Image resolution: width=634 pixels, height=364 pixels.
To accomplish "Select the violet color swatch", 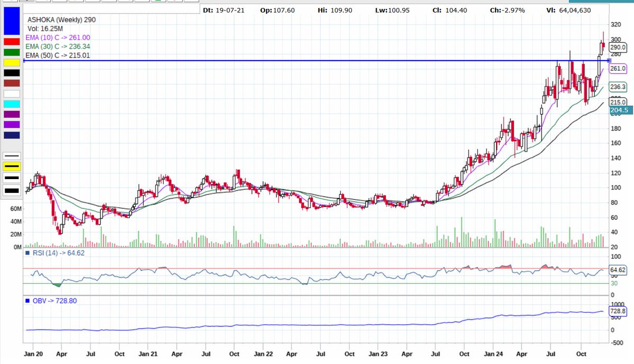I will (12, 125).
